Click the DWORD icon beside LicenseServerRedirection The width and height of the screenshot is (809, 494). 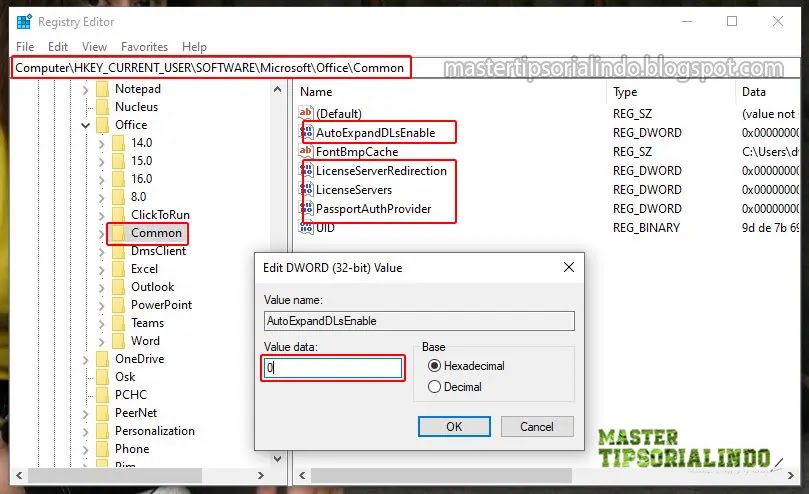tap(306, 170)
